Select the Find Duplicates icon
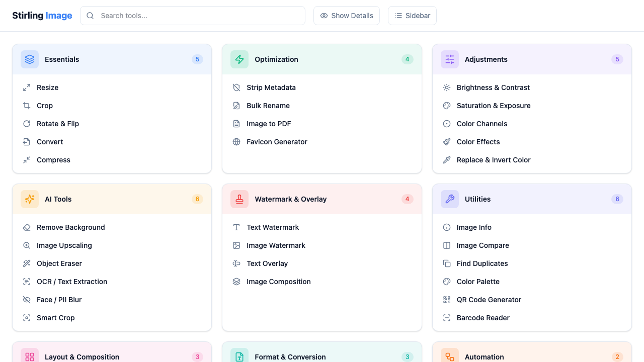This screenshot has height=362, width=644. tap(447, 263)
